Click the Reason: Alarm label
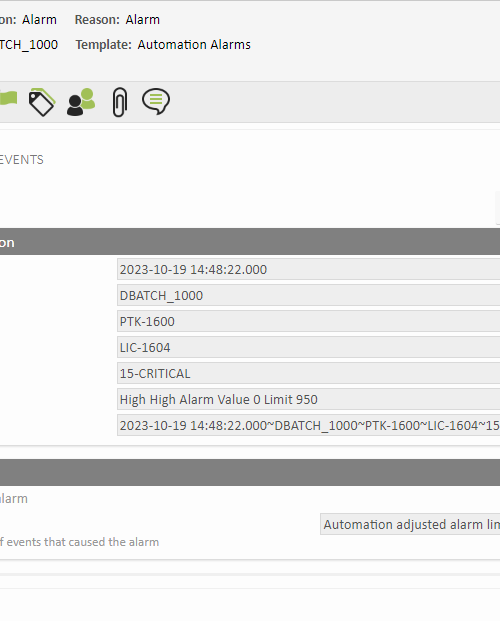500x621 pixels. pyautogui.click(x=117, y=20)
